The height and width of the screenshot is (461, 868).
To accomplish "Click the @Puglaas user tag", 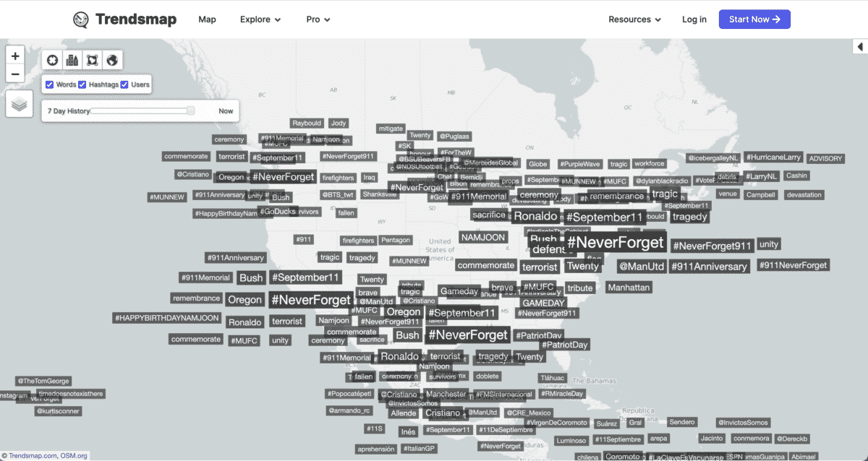I will pyautogui.click(x=454, y=135).
